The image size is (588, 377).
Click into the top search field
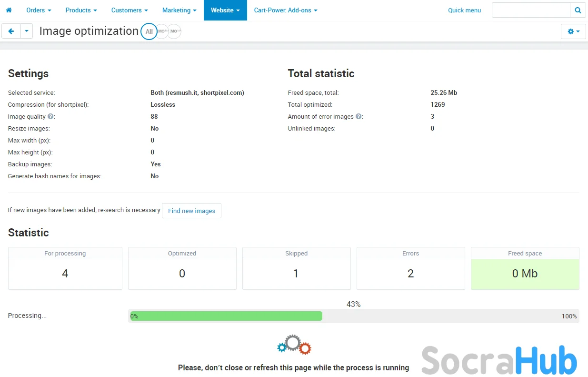click(530, 10)
